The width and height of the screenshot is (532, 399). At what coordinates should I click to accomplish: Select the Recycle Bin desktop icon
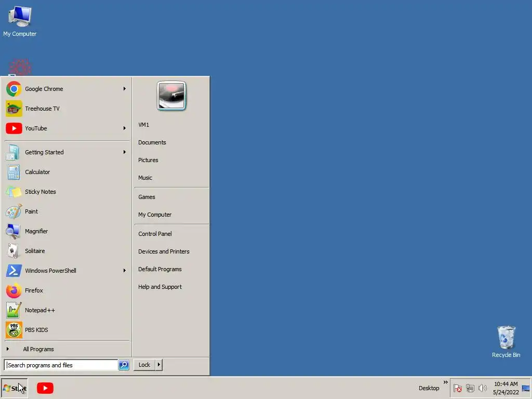pos(506,337)
